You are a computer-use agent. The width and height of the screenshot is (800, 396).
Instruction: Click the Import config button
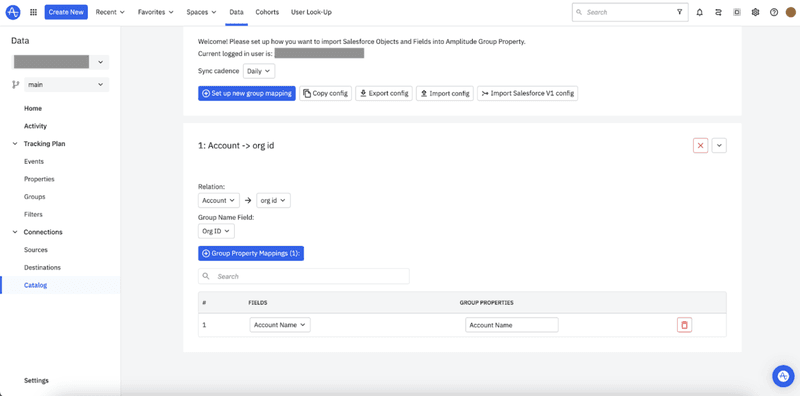coord(445,93)
